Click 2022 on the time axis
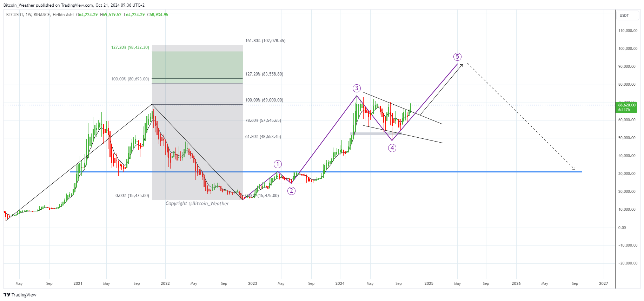Viewport: 644px width, 301px height. [165, 283]
